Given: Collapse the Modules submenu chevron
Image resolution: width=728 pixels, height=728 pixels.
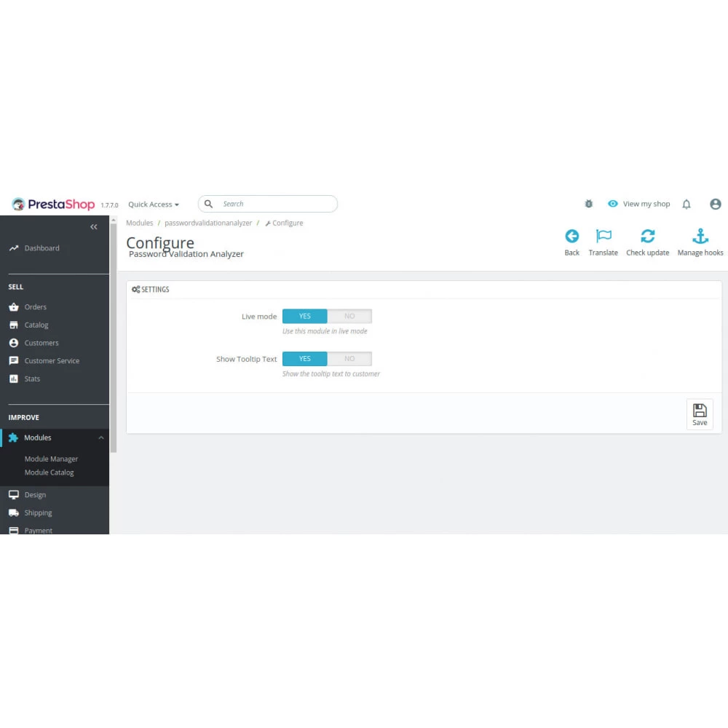Looking at the screenshot, I should 100,438.
